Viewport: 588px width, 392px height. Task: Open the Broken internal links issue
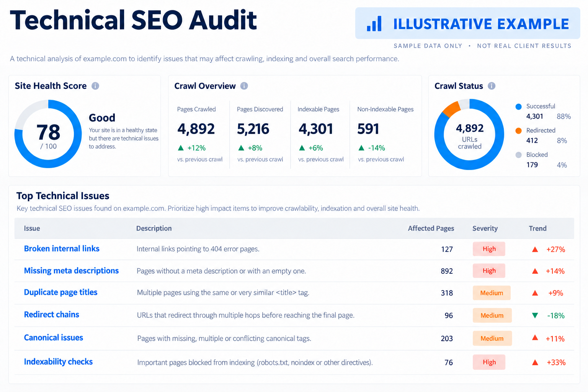click(62, 249)
